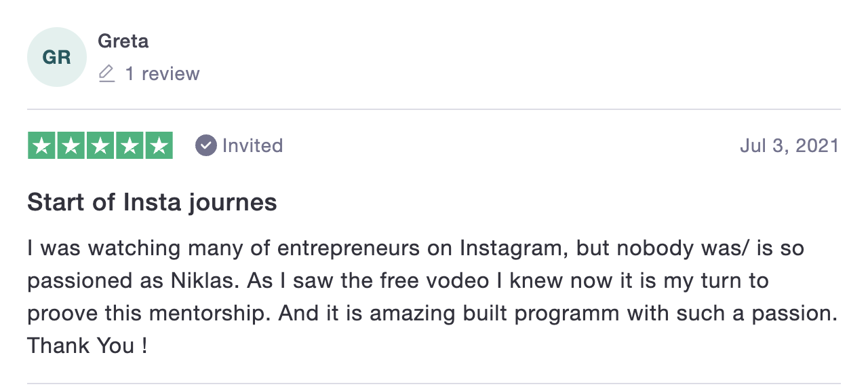868x391 pixels.
Task: Open the "Start of Insta journes" review title
Action: tap(152, 202)
